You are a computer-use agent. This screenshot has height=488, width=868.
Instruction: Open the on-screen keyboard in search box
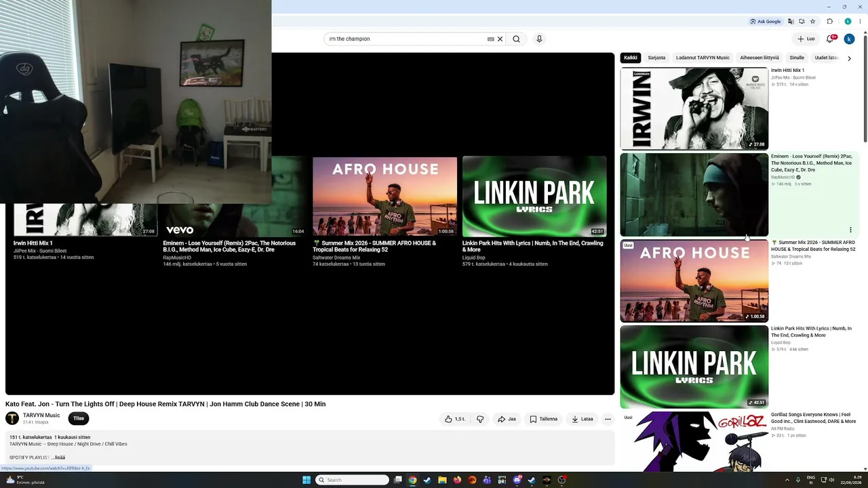[490, 39]
